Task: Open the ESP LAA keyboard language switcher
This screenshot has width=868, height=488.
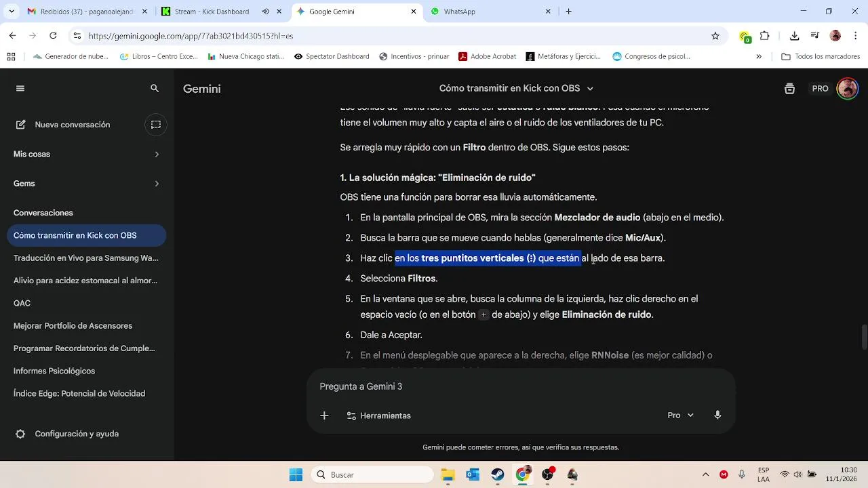Action: 764,474
